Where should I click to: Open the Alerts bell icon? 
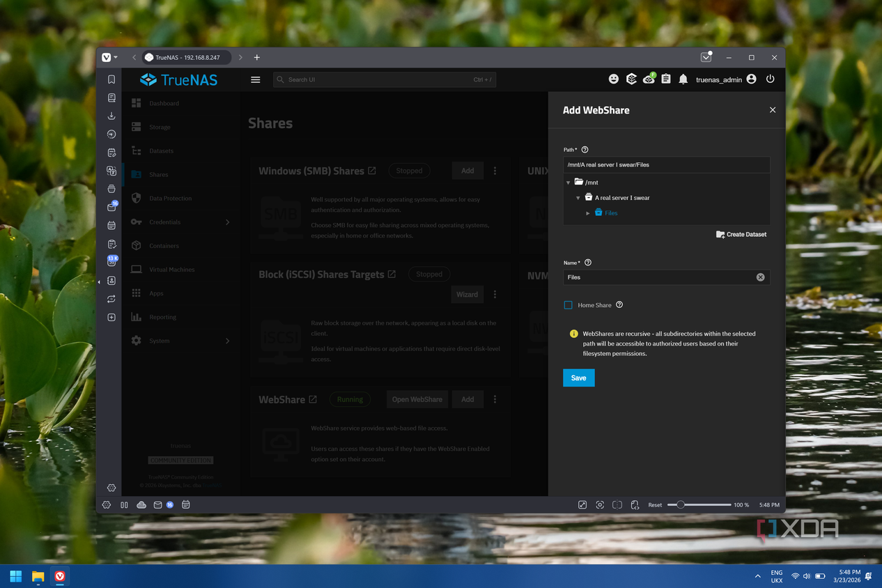(683, 79)
